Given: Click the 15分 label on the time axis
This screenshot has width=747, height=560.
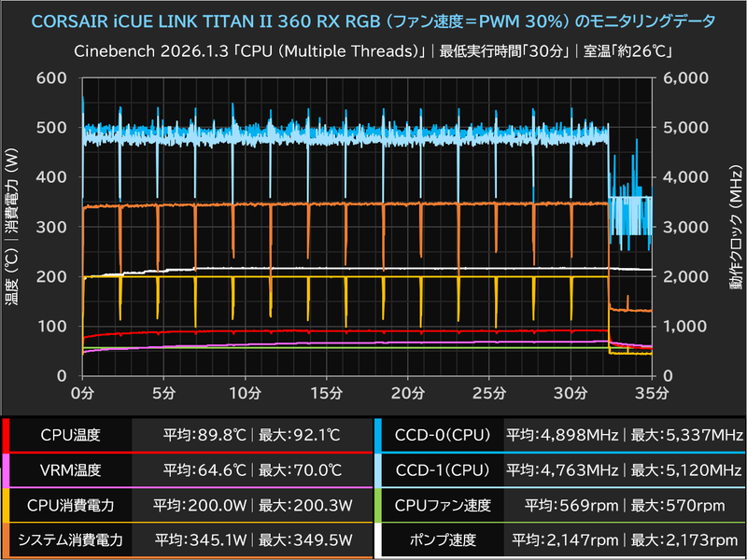Looking at the screenshot, I should [327, 393].
